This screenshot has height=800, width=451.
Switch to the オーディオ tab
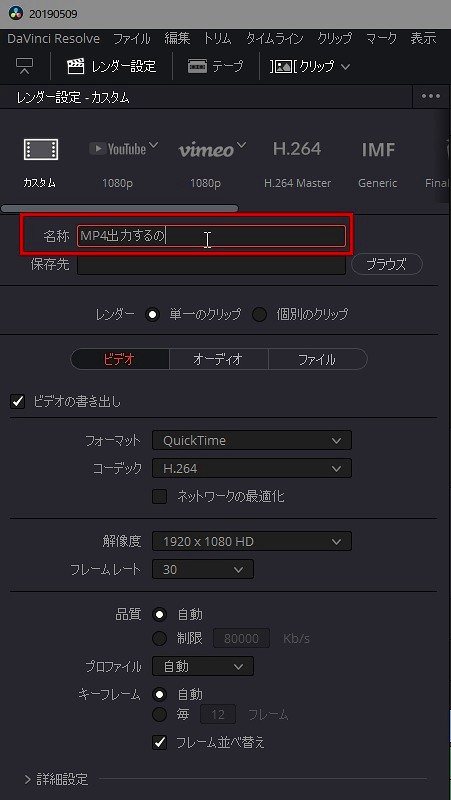[218, 359]
